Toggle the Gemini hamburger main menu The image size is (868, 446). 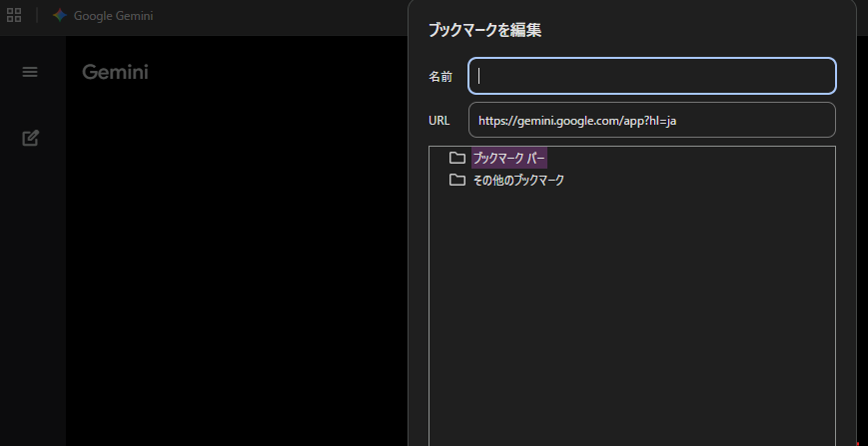(30, 72)
